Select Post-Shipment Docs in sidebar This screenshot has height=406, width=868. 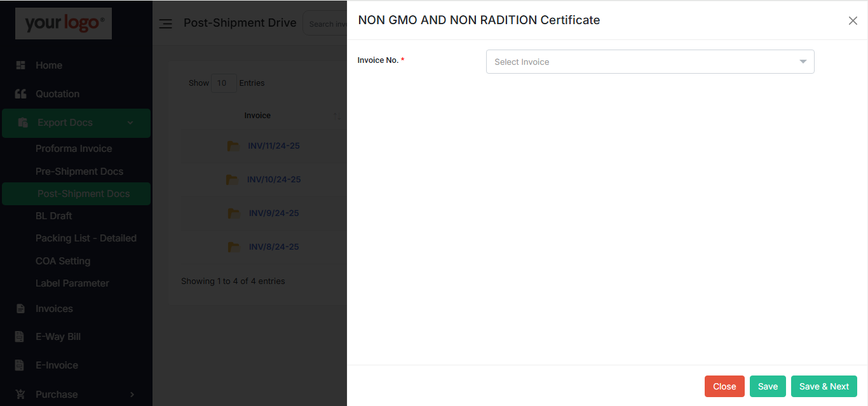pos(76,194)
